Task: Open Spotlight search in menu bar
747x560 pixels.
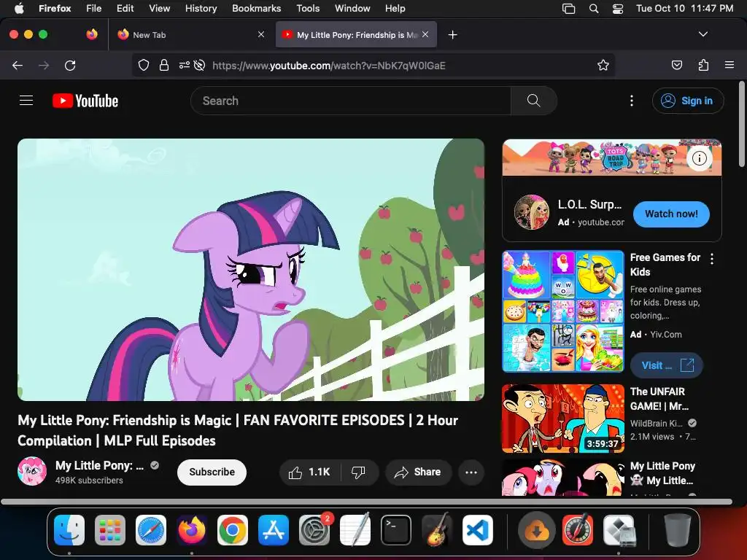Action: [594, 9]
